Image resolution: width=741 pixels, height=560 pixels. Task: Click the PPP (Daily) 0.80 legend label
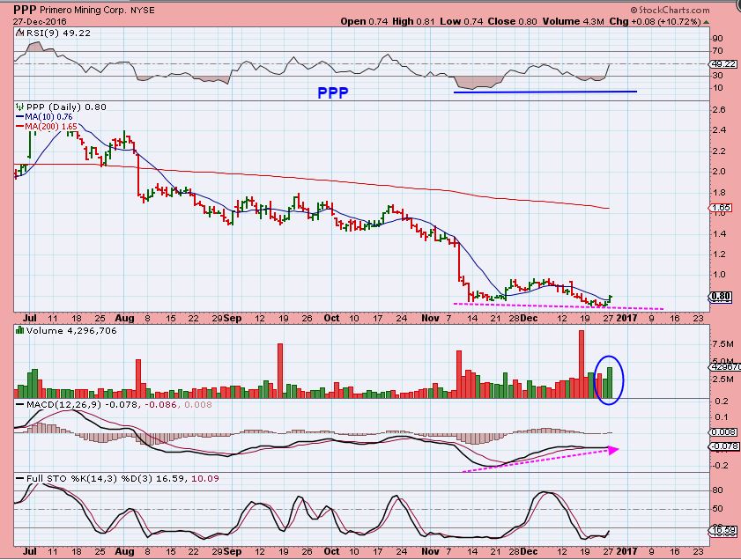(x=66, y=107)
